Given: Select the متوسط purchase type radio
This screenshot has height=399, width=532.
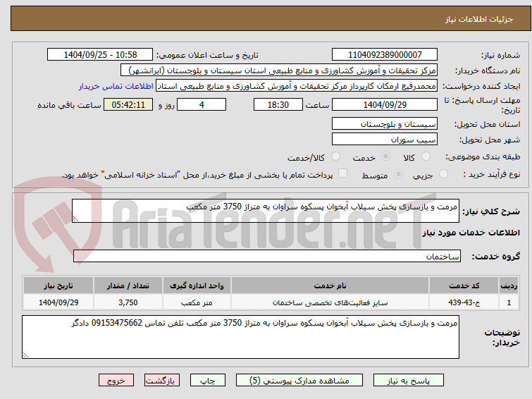Looking at the screenshot, I should point(398,174).
